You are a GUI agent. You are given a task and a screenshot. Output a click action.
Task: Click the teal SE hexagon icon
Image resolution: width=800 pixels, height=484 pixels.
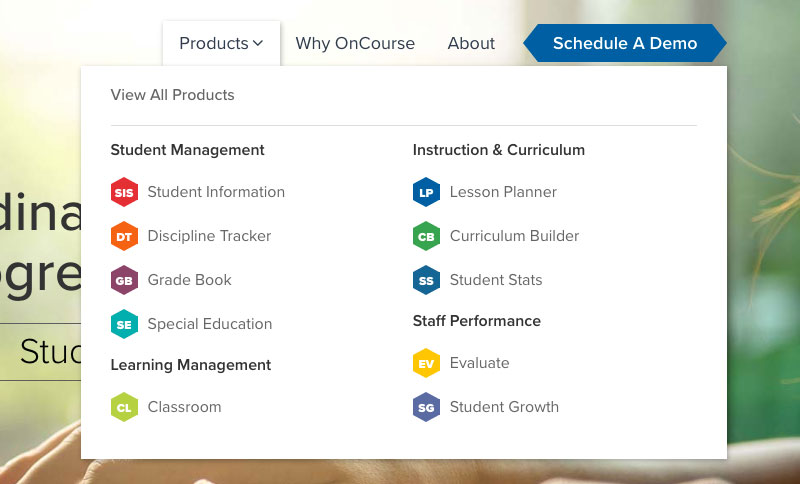pos(124,324)
